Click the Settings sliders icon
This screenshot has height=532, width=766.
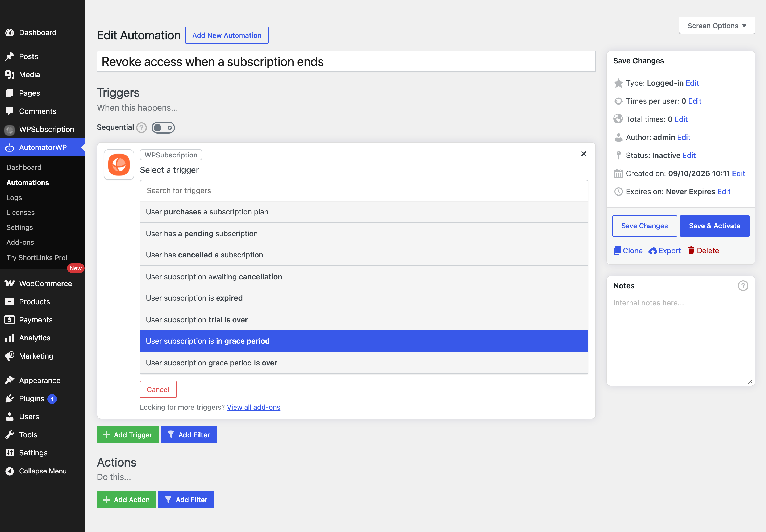[10, 453]
